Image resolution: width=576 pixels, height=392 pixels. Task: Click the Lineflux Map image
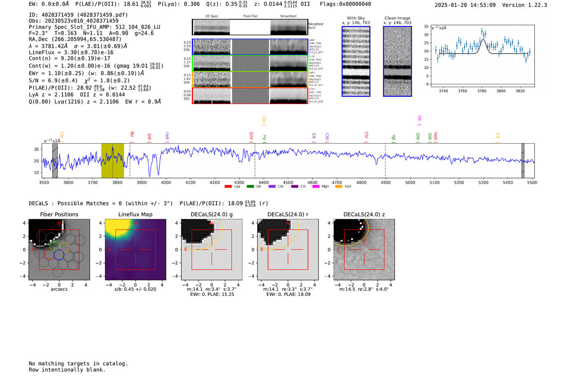click(135, 249)
